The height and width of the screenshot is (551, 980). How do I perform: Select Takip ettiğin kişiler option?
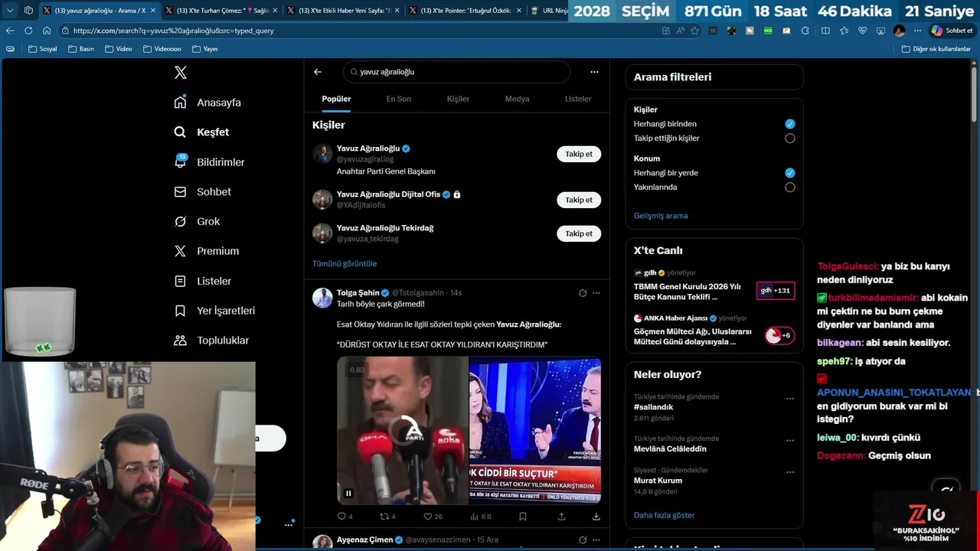[x=790, y=139]
